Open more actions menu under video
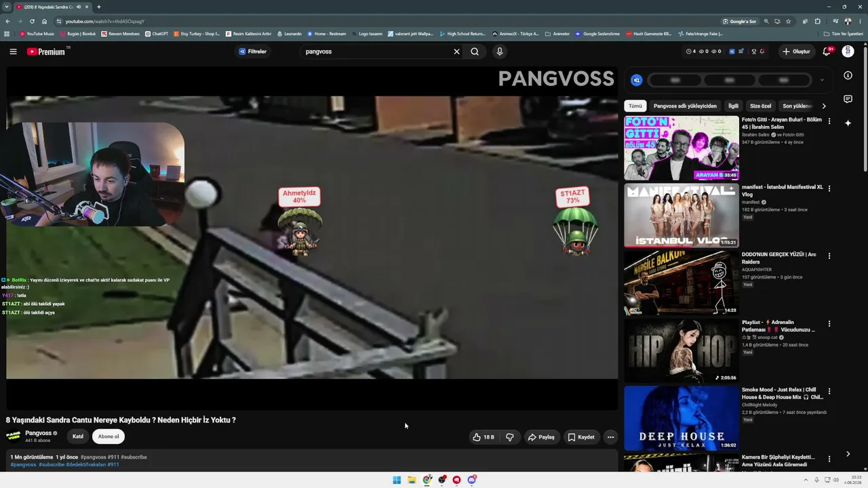 (x=610, y=437)
